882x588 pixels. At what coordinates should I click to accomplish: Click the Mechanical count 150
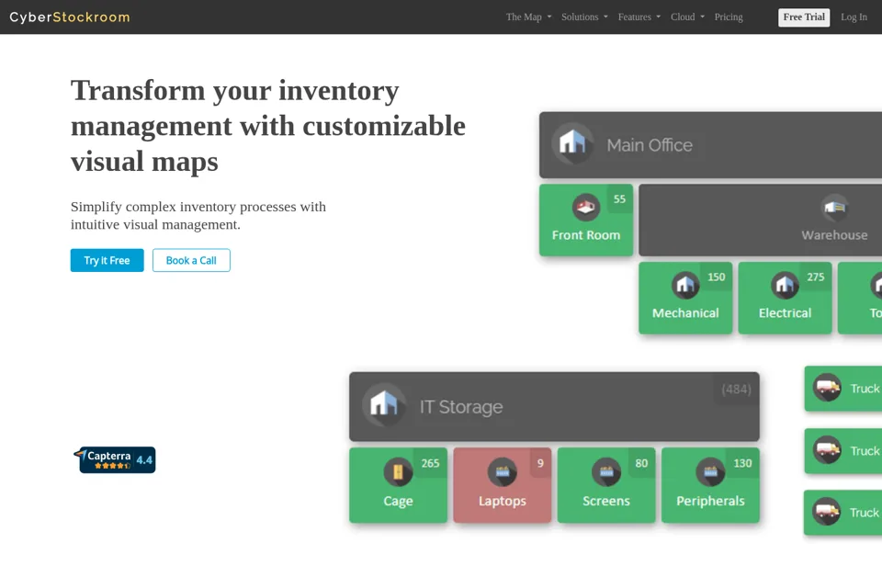[716, 277]
